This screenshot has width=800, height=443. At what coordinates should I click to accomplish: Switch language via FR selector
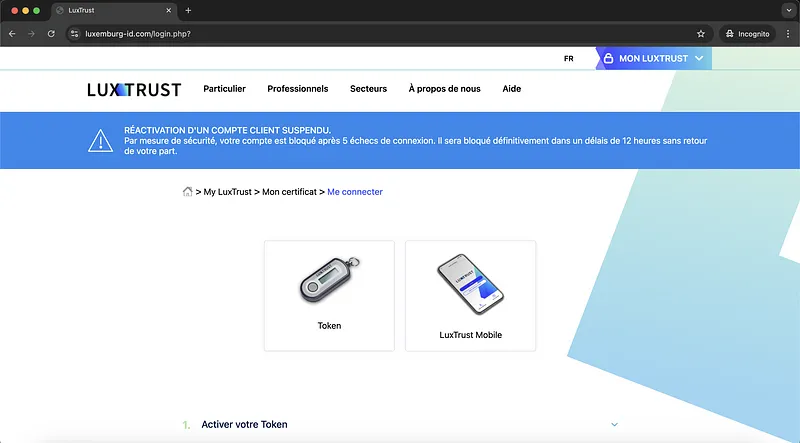coord(568,59)
